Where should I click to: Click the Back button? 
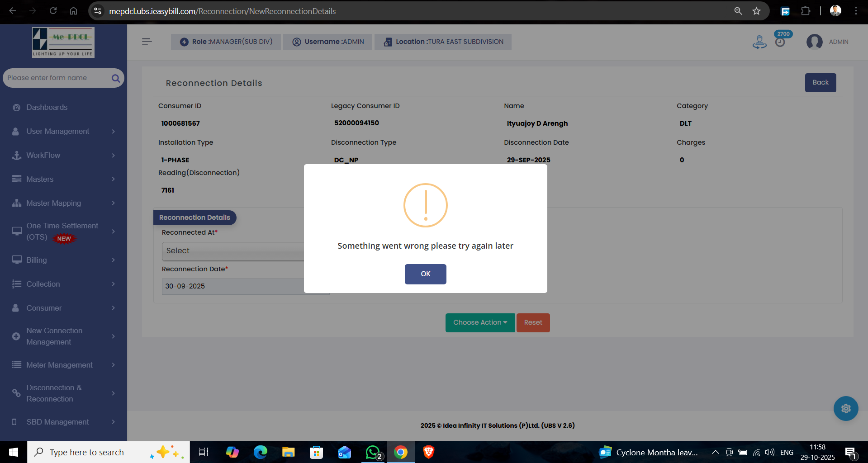point(821,83)
